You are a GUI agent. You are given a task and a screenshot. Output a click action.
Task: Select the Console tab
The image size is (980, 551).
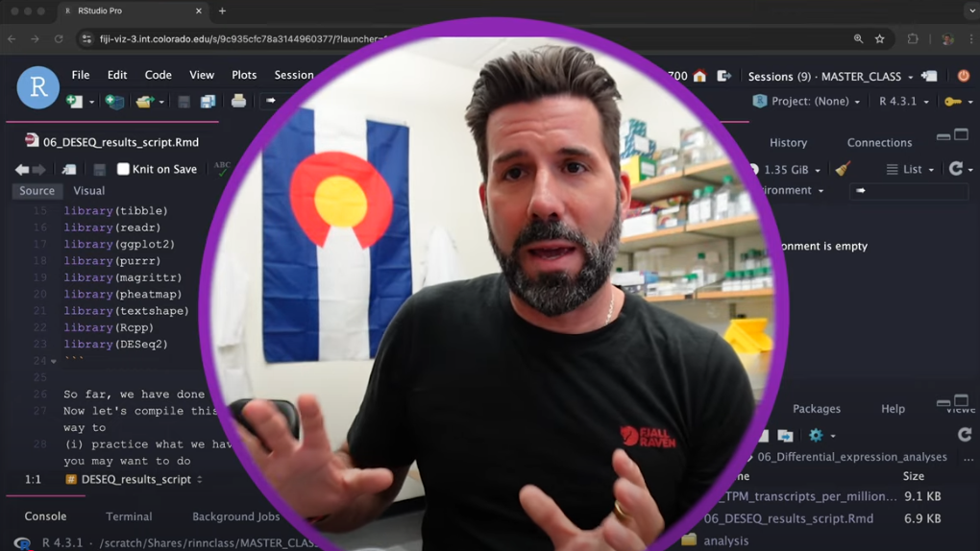(45, 516)
